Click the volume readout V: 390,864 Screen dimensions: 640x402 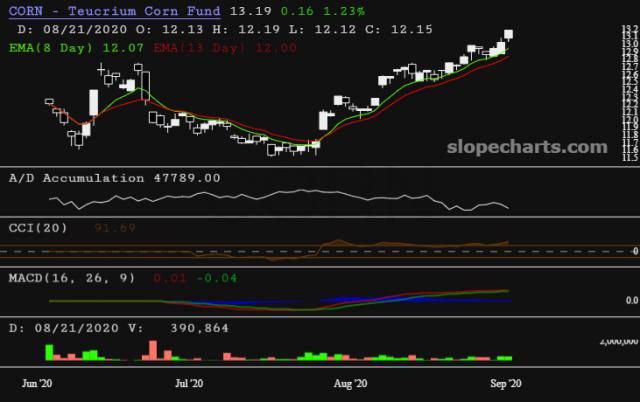coord(178,328)
